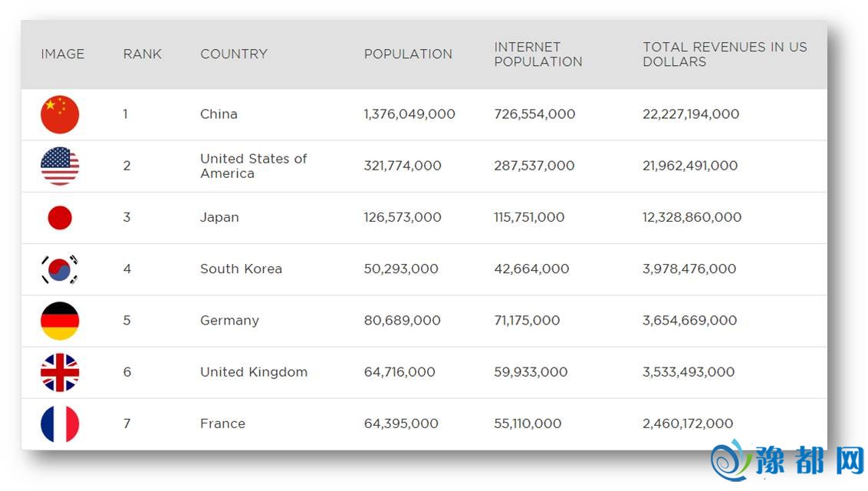Click the blue swirl watermark logo
This screenshot has width=868, height=491.
tap(732, 460)
